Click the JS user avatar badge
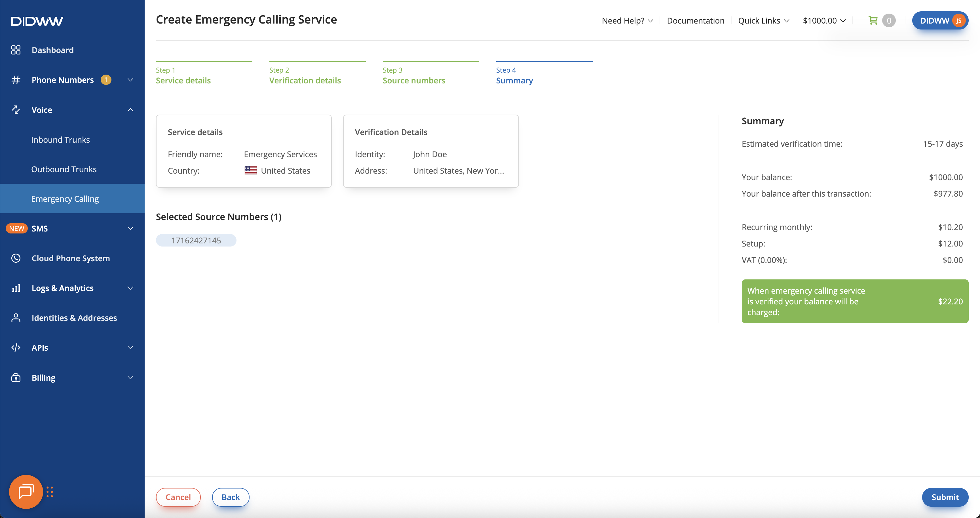 pos(958,20)
